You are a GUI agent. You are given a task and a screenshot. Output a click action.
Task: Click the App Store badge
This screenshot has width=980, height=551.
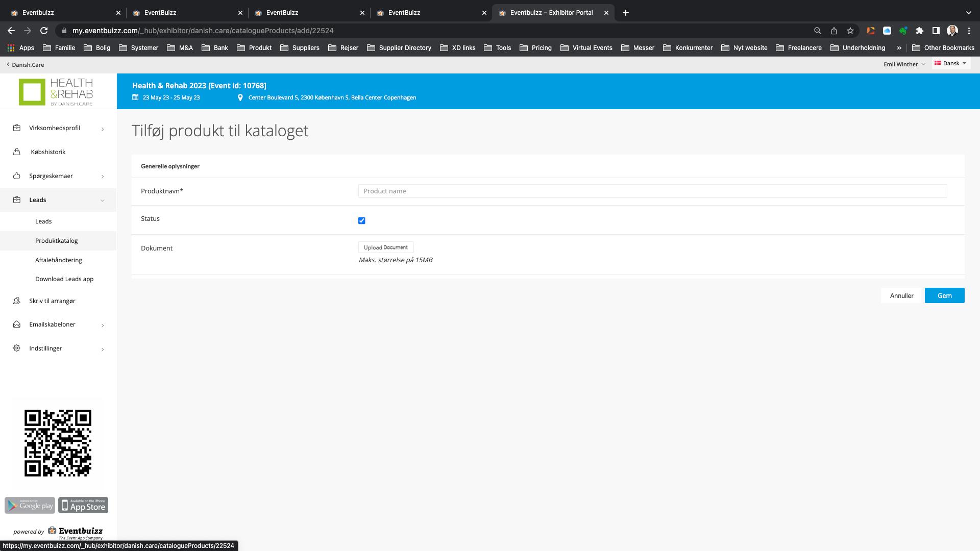pos(83,505)
